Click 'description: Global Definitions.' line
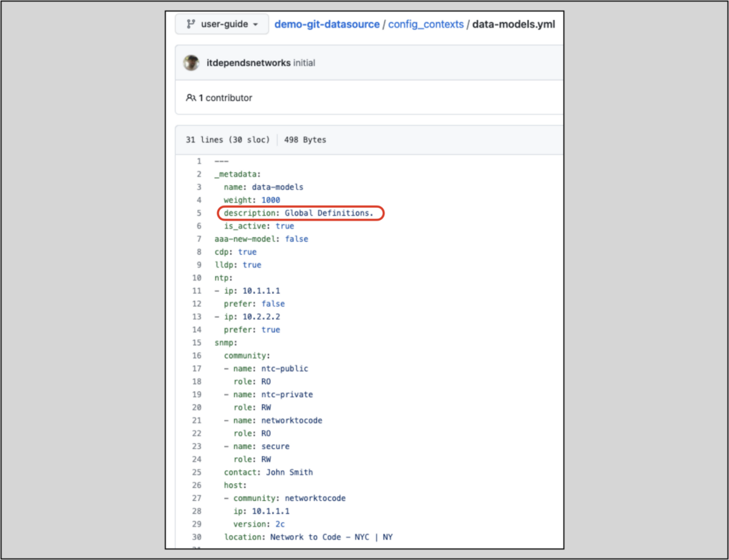Screen dimensions: 729x560 tap(298, 213)
